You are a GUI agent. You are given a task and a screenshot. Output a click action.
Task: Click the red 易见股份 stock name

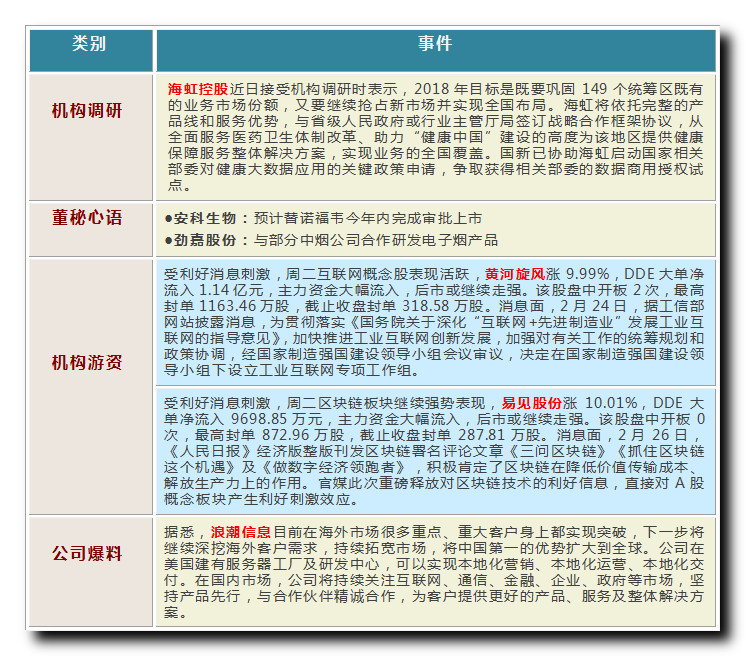[x=532, y=403]
